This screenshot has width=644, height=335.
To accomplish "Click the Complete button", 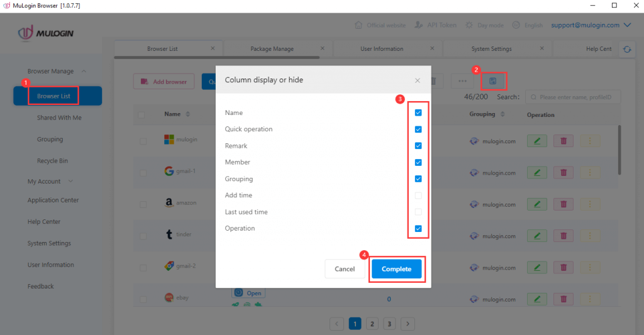I will coord(396,269).
